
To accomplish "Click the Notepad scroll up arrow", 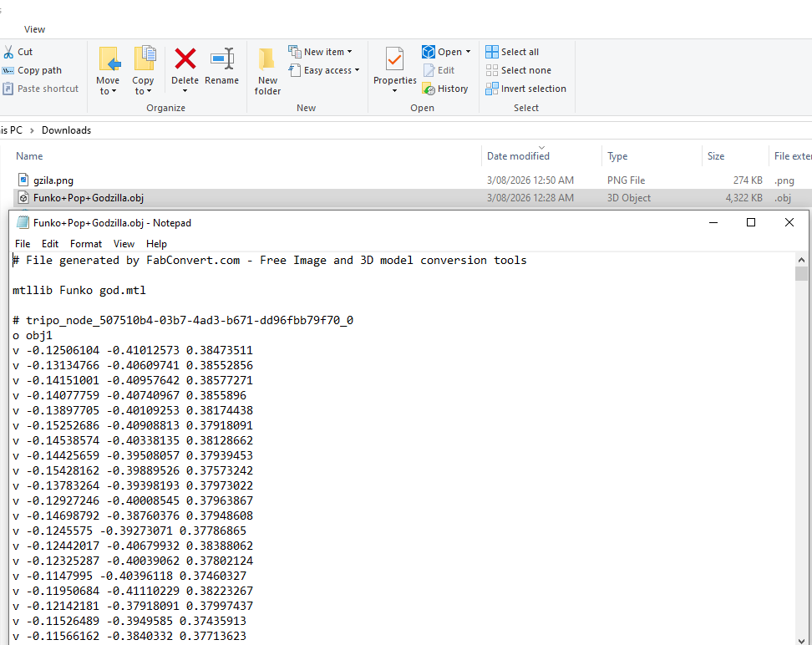I will tap(801, 260).
